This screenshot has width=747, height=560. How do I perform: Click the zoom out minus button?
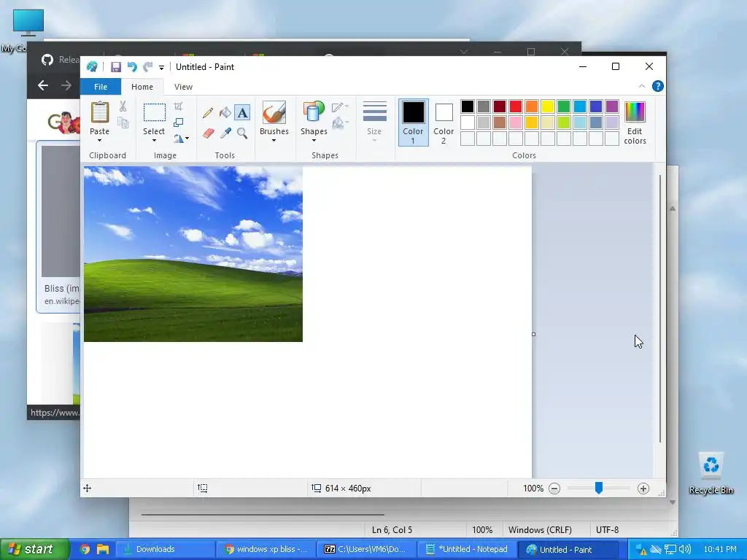[x=554, y=489]
